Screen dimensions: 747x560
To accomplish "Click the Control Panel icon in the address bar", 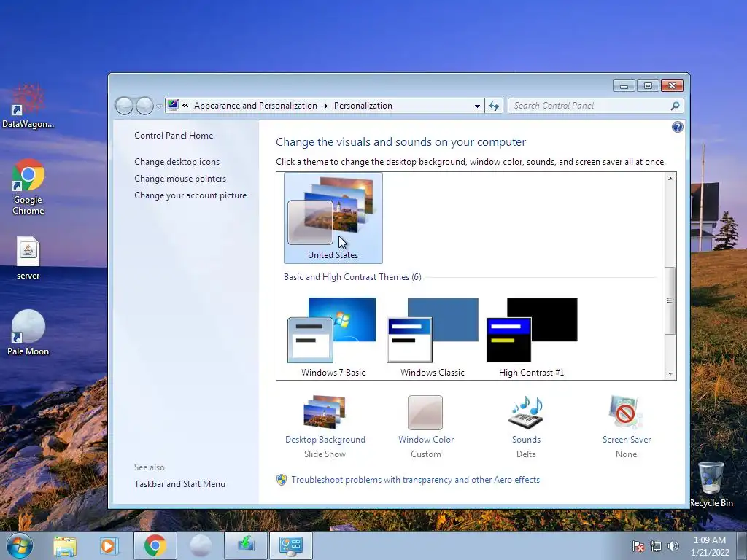I will pyautogui.click(x=173, y=105).
